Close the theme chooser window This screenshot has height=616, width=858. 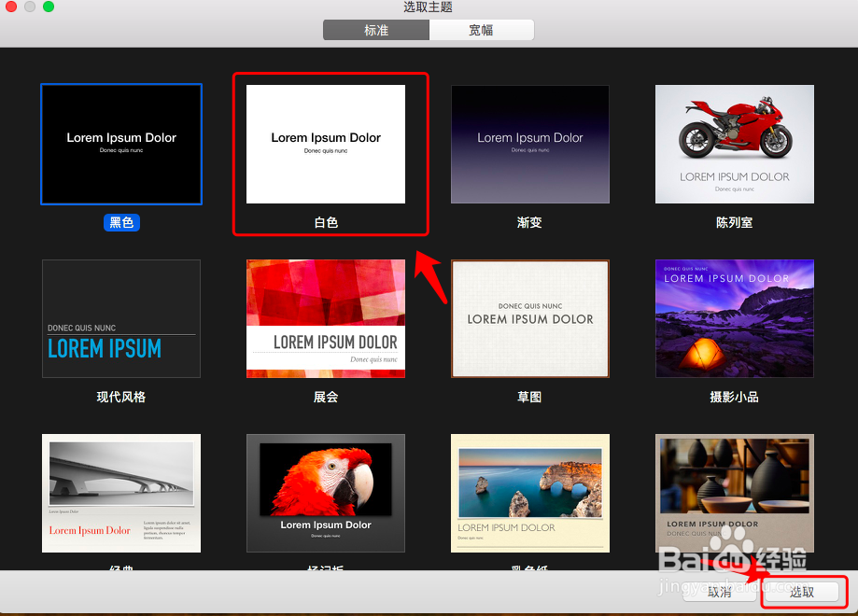click(x=11, y=7)
